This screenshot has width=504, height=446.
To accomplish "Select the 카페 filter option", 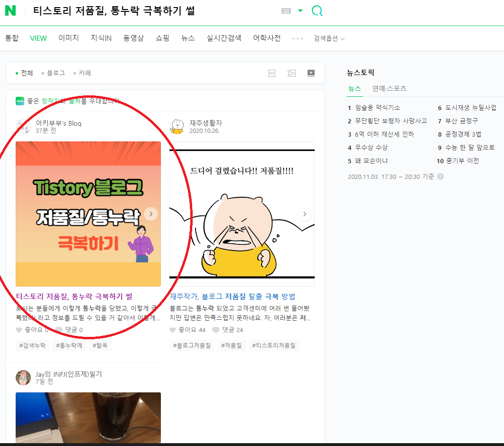I will coord(82,73).
